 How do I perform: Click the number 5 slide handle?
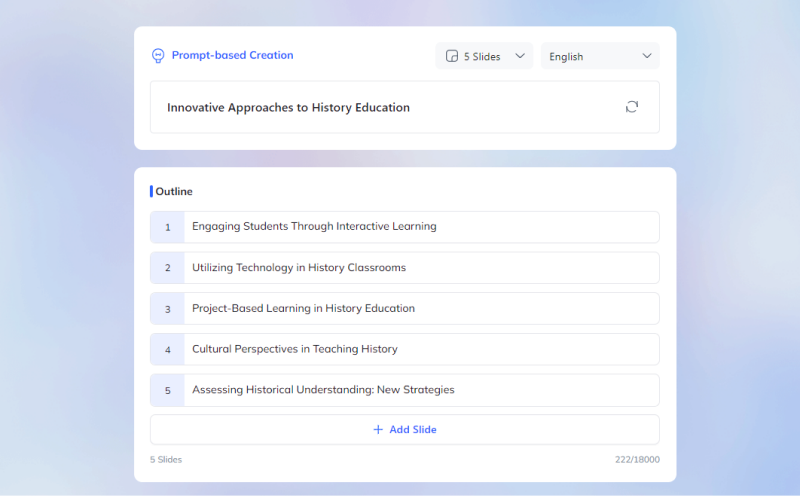pyautogui.click(x=167, y=390)
